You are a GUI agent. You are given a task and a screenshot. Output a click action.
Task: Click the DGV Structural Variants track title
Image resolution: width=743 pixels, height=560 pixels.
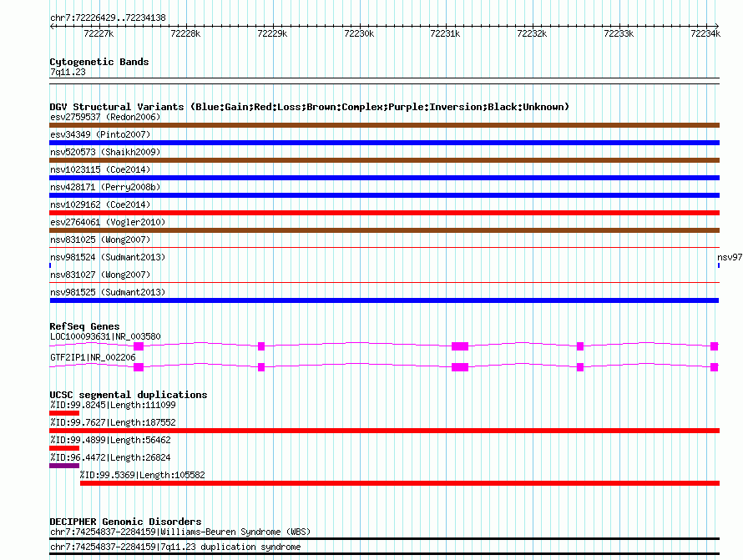(x=310, y=107)
